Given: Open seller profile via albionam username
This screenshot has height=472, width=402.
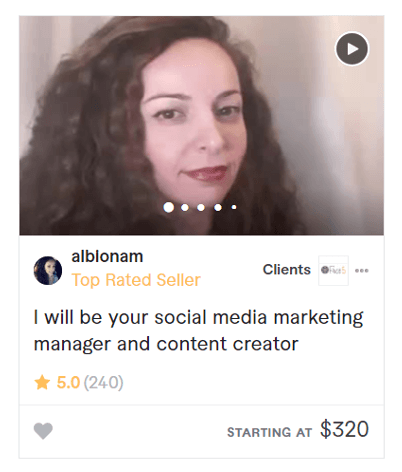Looking at the screenshot, I should click(107, 256).
